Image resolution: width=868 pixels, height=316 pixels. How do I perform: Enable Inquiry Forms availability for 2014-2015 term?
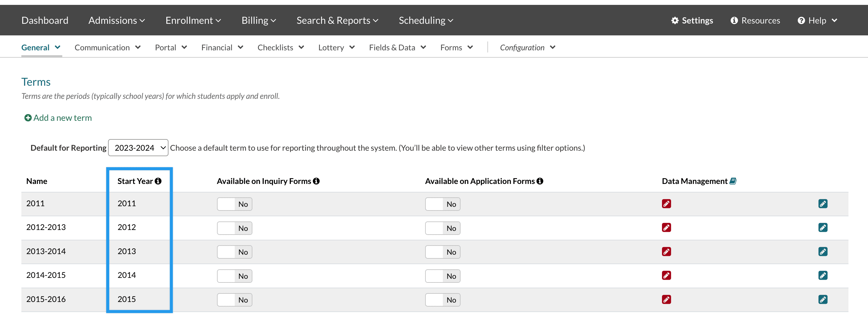click(x=234, y=276)
